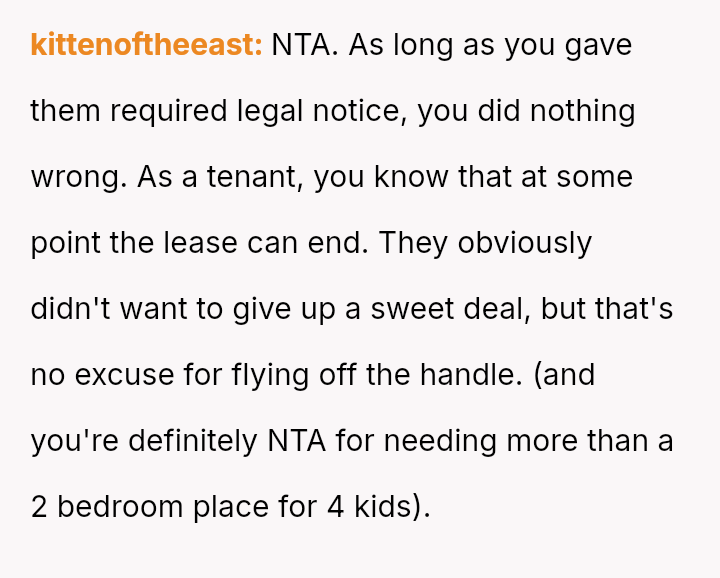Click the words "required legal notice"
This screenshot has height=578, width=720.
254,111
